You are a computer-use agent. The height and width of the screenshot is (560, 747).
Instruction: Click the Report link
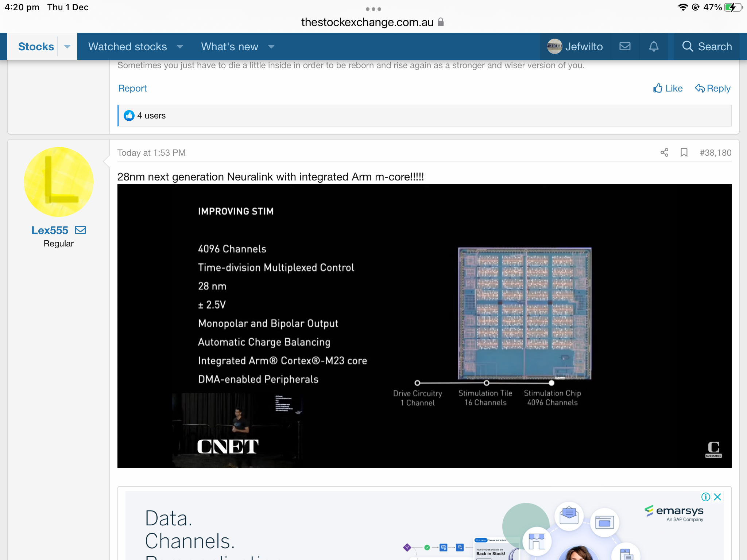[132, 88]
